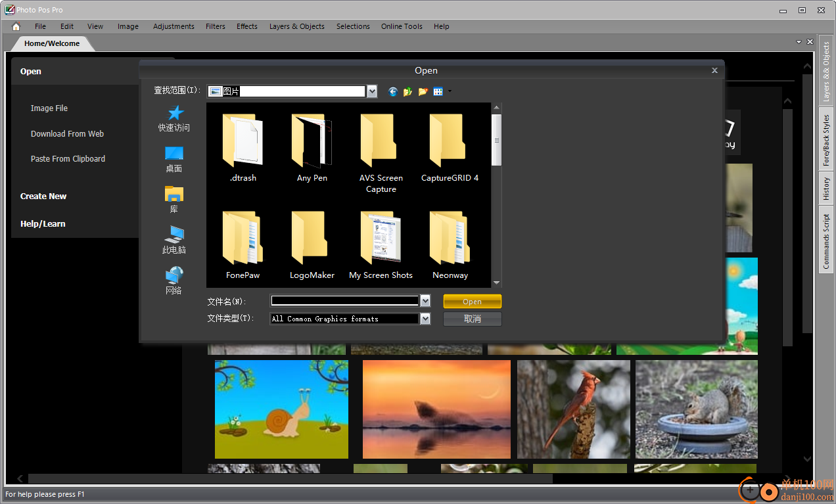Image resolution: width=836 pixels, height=504 pixels.
Task: Go back to last visited folder
Action: 393,91
